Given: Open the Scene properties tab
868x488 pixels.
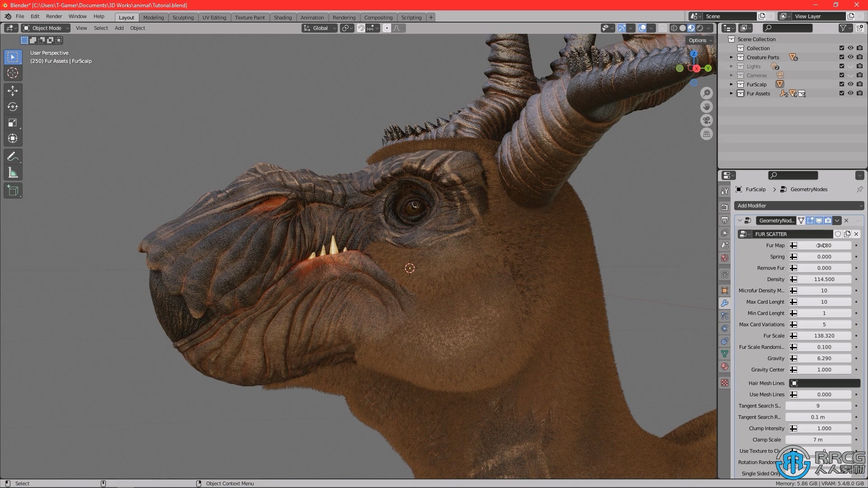Looking at the screenshot, I should [x=725, y=245].
